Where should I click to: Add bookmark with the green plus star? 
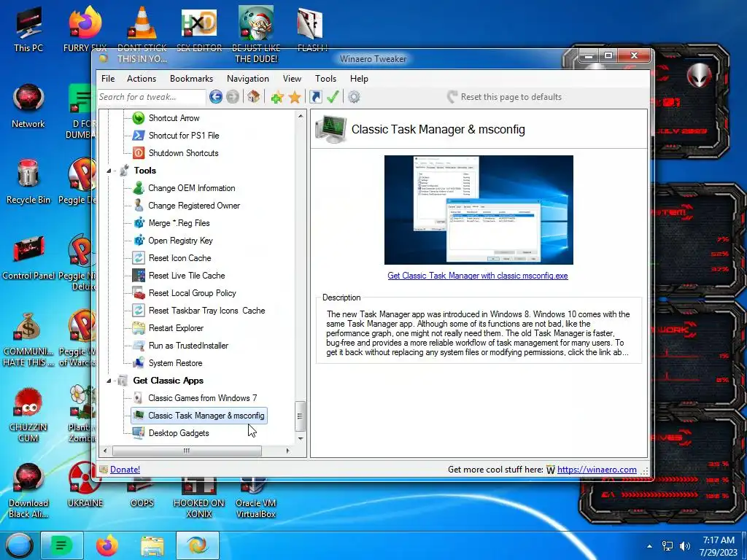pyautogui.click(x=277, y=97)
